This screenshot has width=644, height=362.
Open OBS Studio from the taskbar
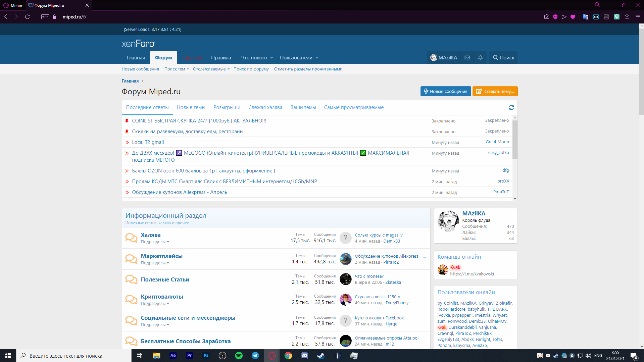pos(222,356)
